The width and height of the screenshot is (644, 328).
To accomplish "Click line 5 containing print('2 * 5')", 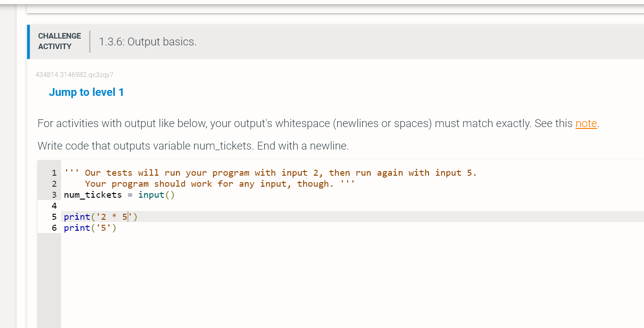I will (x=101, y=217).
